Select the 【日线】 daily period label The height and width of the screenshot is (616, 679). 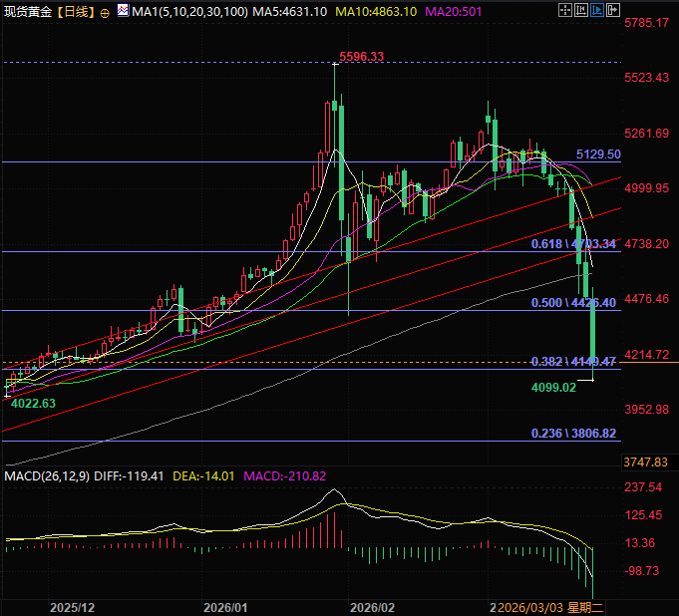[x=76, y=12]
